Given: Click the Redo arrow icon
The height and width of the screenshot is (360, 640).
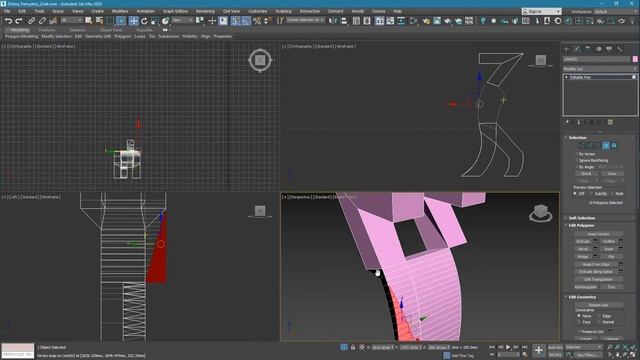Looking at the screenshot, I should [19, 21].
